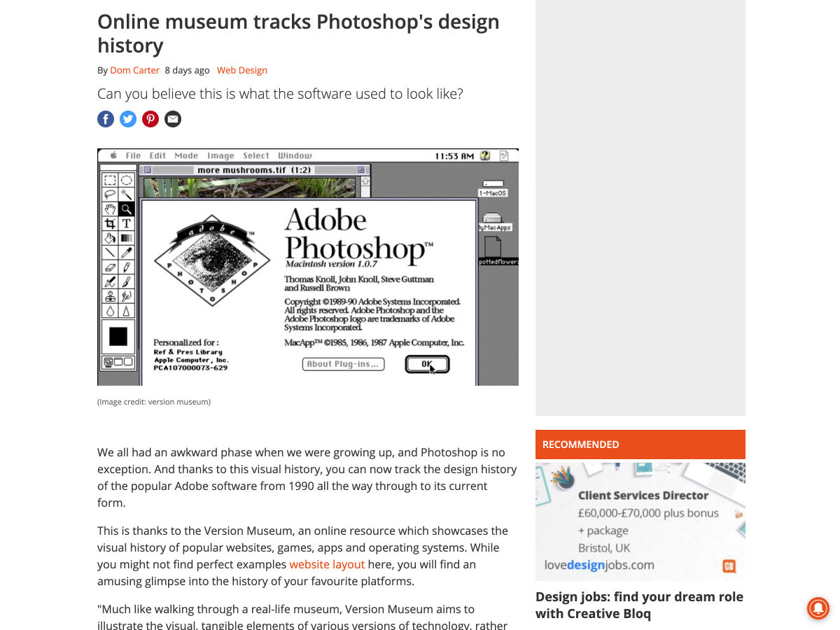Open author Dom Carter link
The height and width of the screenshot is (630, 840).
[135, 70]
